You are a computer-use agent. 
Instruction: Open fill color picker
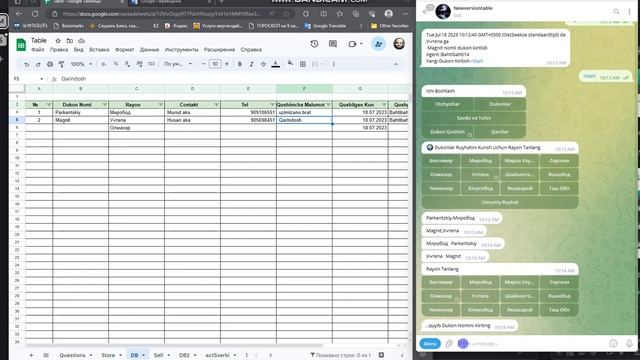click(290, 64)
